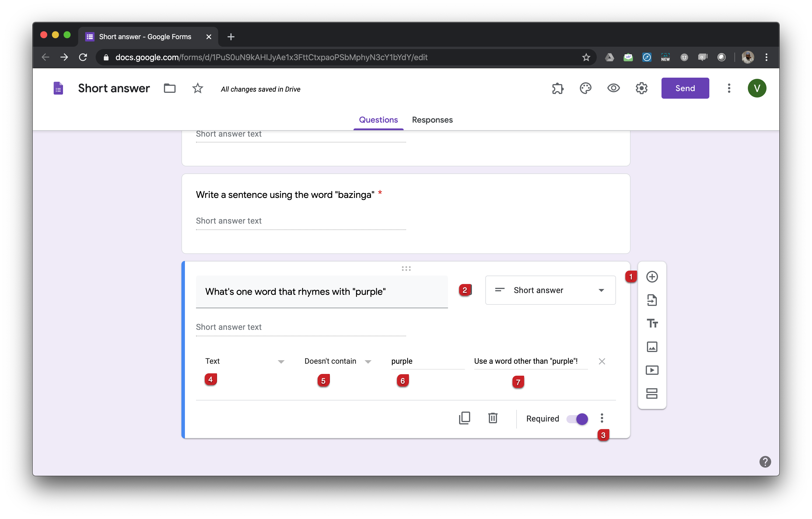The image size is (812, 519).
Task: Star the Short answer form
Action: (x=198, y=88)
